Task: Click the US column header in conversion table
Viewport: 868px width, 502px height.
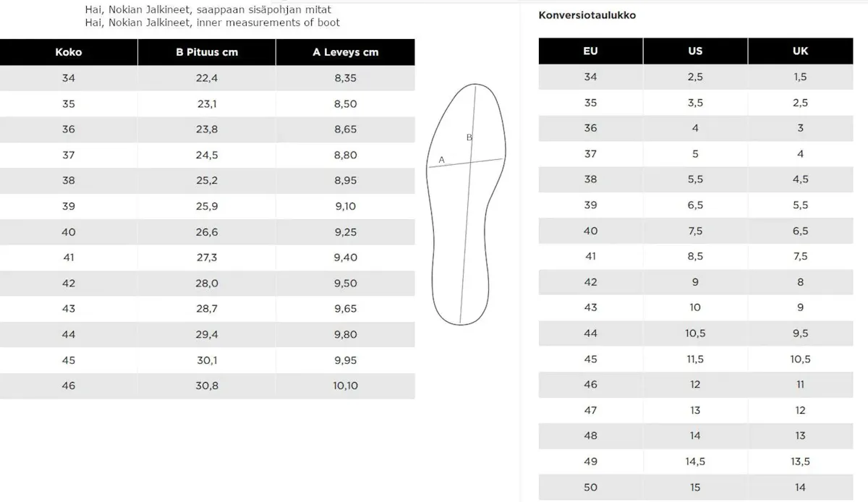Action: pos(695,51)
